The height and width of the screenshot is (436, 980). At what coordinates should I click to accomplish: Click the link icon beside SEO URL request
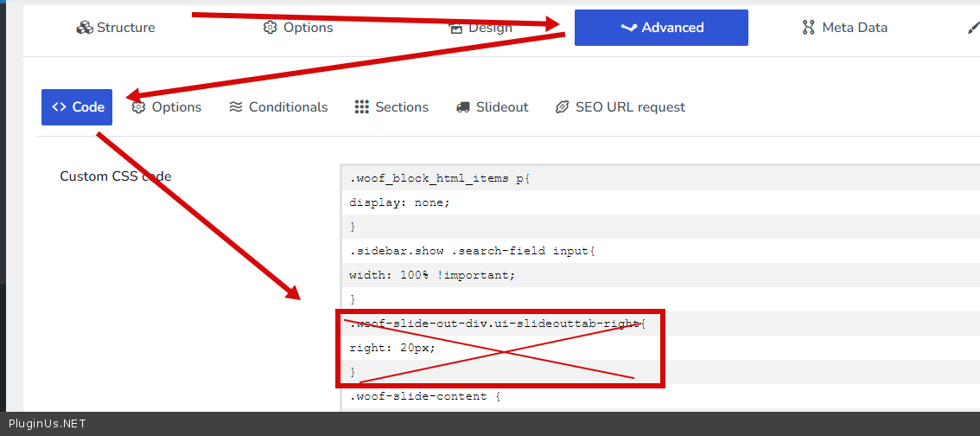pos(562,107)
